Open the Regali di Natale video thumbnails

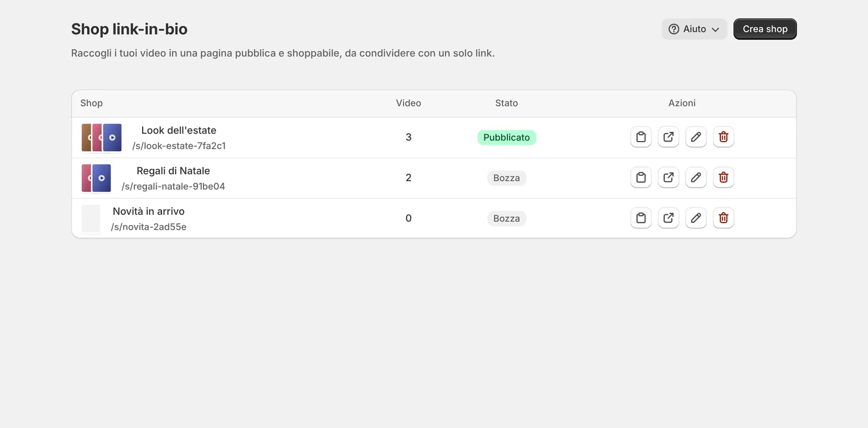pos(96,178)
